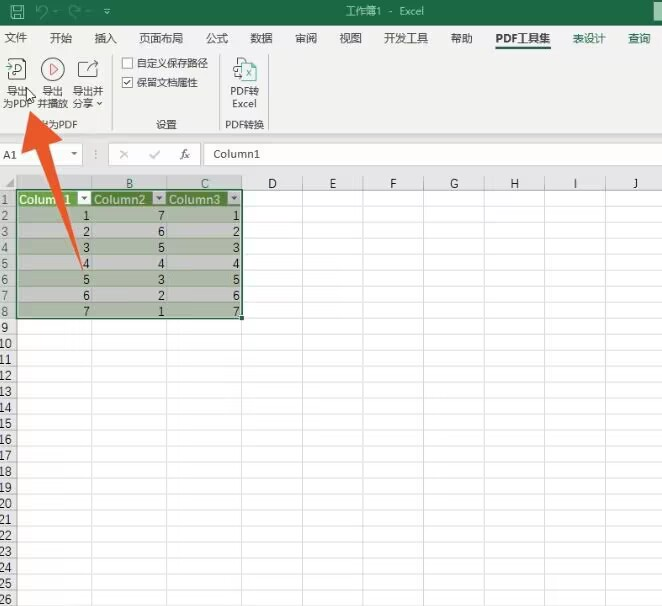
Task: Click Export and Play icon
Action: pos(53,70)
